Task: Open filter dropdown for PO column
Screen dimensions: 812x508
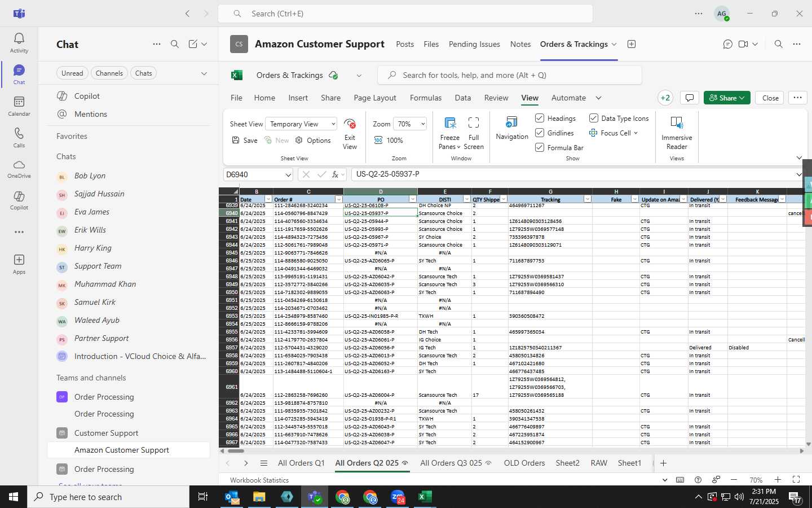Action: point(413,199)
